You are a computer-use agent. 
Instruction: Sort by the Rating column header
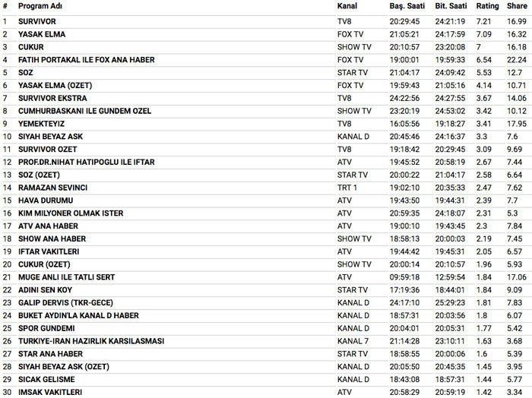click(488, 6)
